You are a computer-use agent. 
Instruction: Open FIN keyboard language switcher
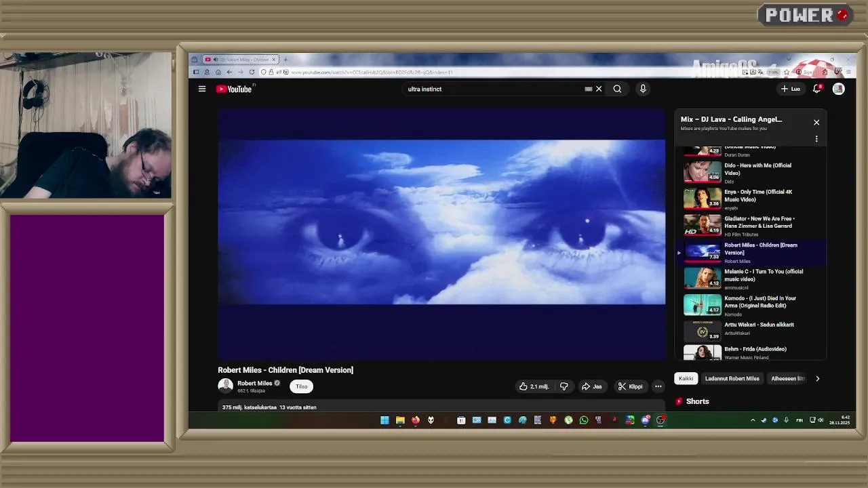tap(800, 420)
